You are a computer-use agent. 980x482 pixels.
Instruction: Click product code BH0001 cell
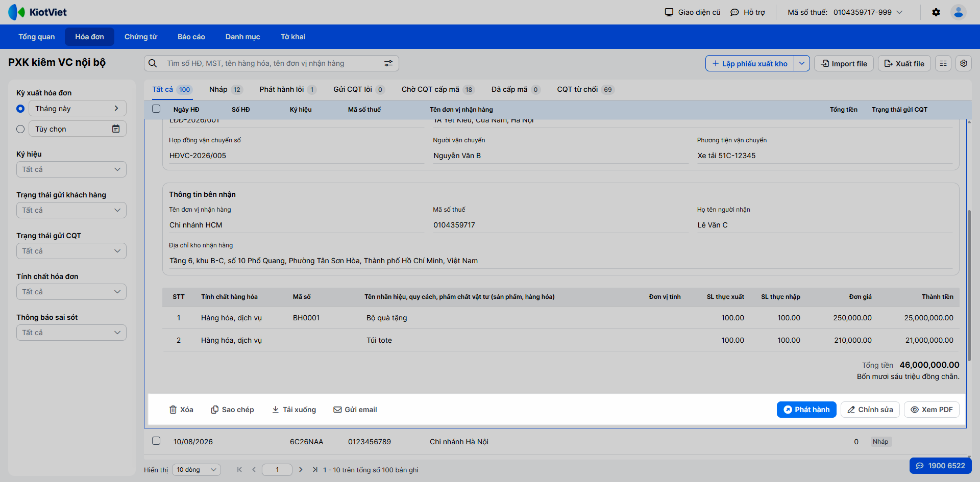(306, 318)
